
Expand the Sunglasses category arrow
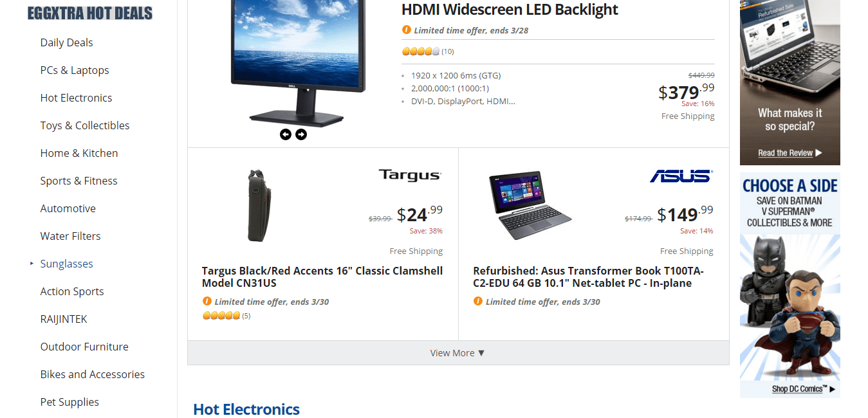[x=32, y=264]
